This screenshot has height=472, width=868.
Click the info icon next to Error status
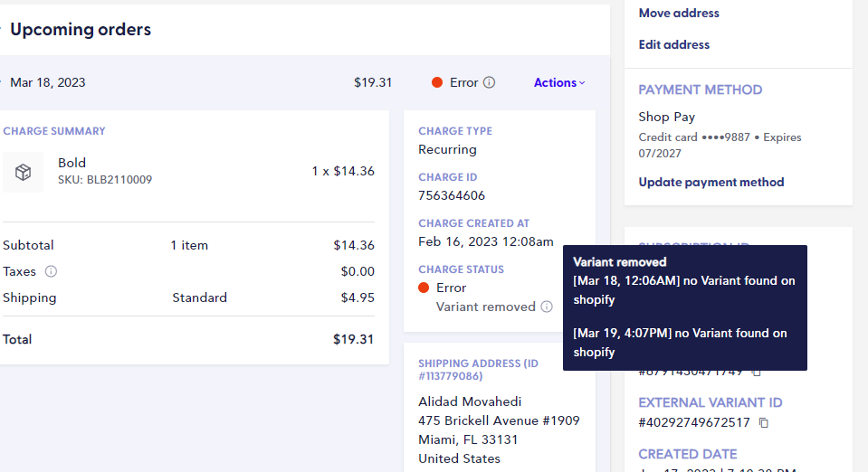[489, 82]
